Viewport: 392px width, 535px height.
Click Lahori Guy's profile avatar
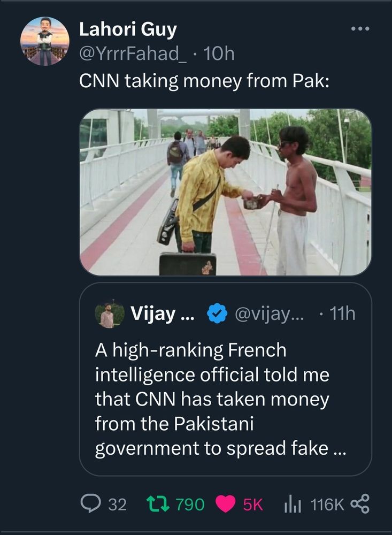pyautogui.click(x=45, y=41)
